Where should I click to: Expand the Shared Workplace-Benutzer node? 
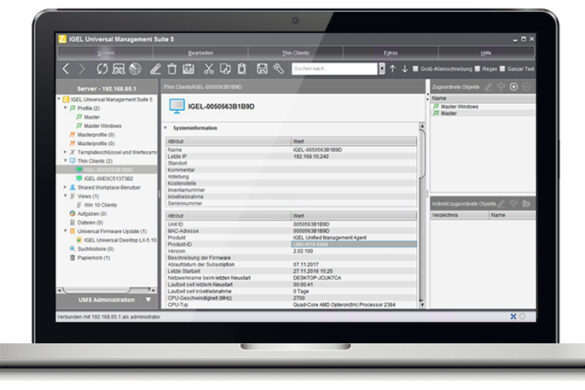65,187
